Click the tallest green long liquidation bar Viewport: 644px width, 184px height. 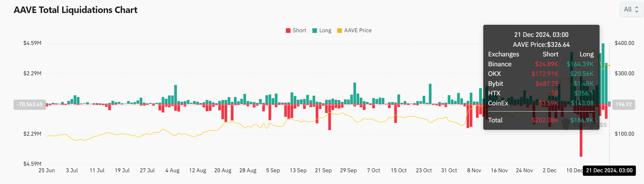pyautogui.click(x=603, y=71)
